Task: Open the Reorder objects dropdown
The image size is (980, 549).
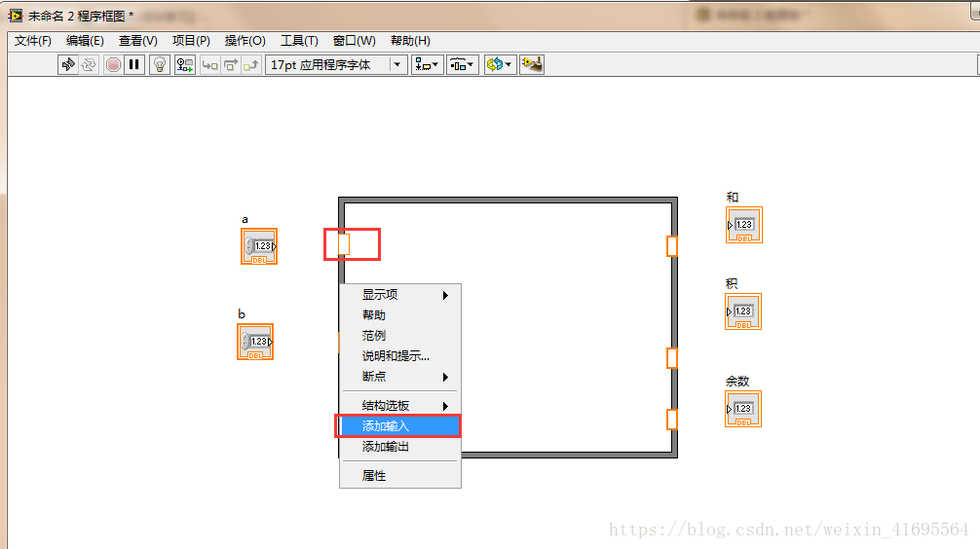Action: (x=500, y=64)
